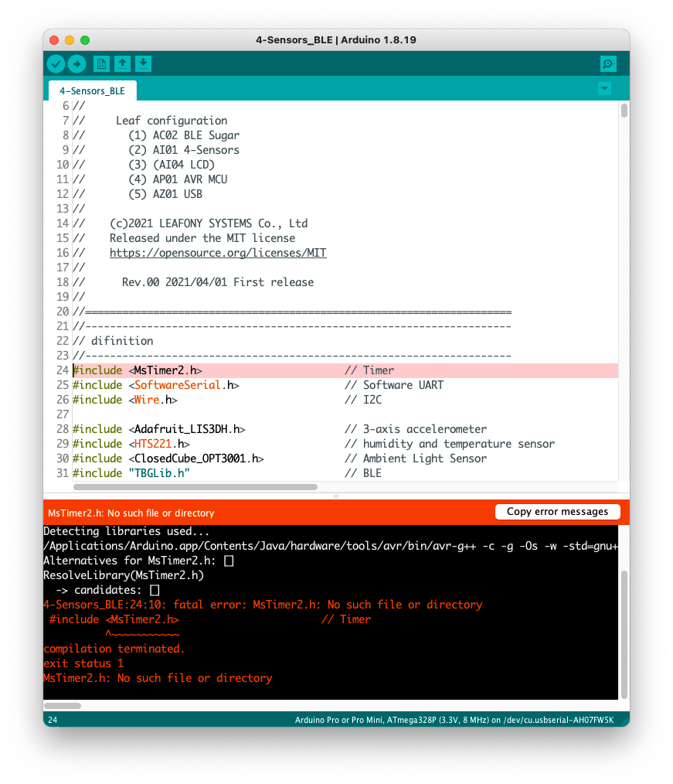
Task: Click the editor vertical scrollbar thumb
Action: pos(624,110)
